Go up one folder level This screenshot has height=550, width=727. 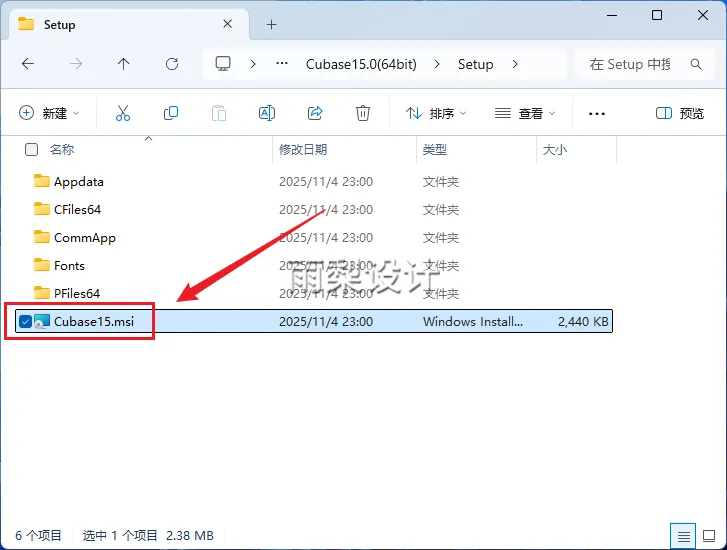pyautogui.click(x=123, y=64)
